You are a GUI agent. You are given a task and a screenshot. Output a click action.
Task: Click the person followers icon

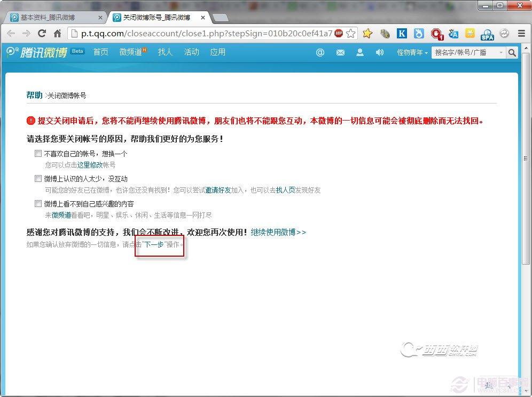(x=360, y=52)
